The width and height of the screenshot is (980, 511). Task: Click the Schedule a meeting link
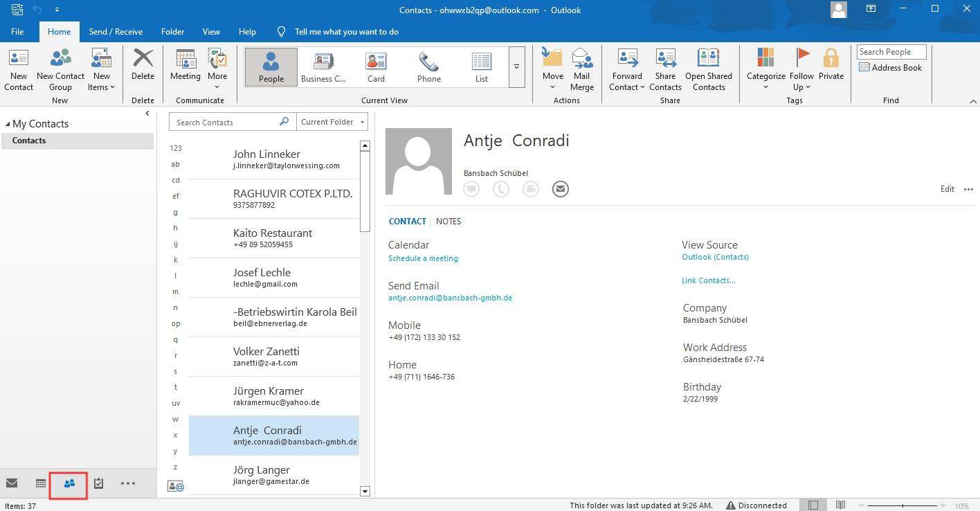tap(423, 258)
